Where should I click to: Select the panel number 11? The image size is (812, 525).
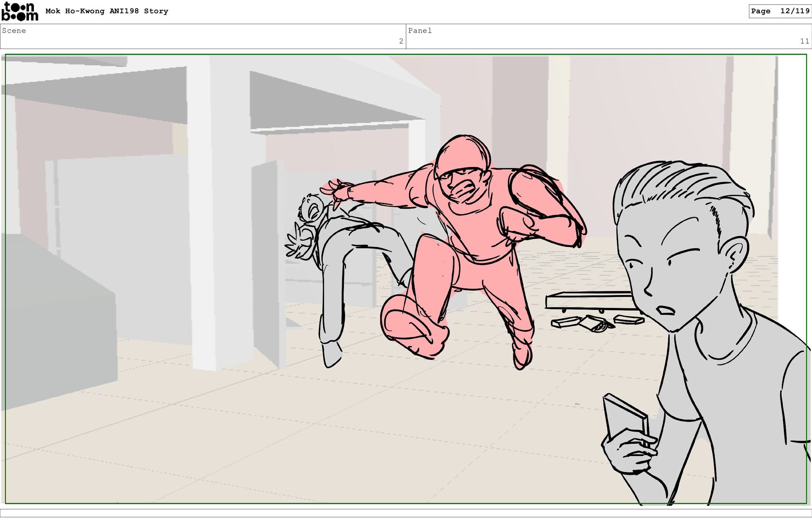(804, 41)
